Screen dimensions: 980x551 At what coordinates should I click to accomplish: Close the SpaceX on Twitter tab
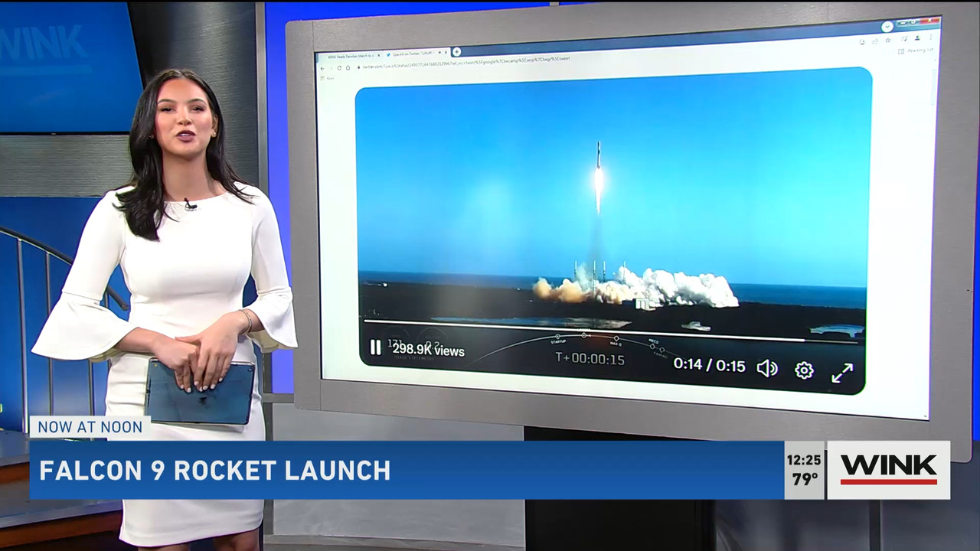[x=446, y=53]
